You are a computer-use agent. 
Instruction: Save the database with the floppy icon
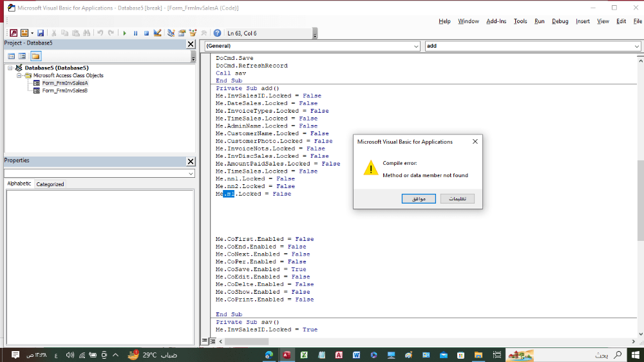point(40,33)
